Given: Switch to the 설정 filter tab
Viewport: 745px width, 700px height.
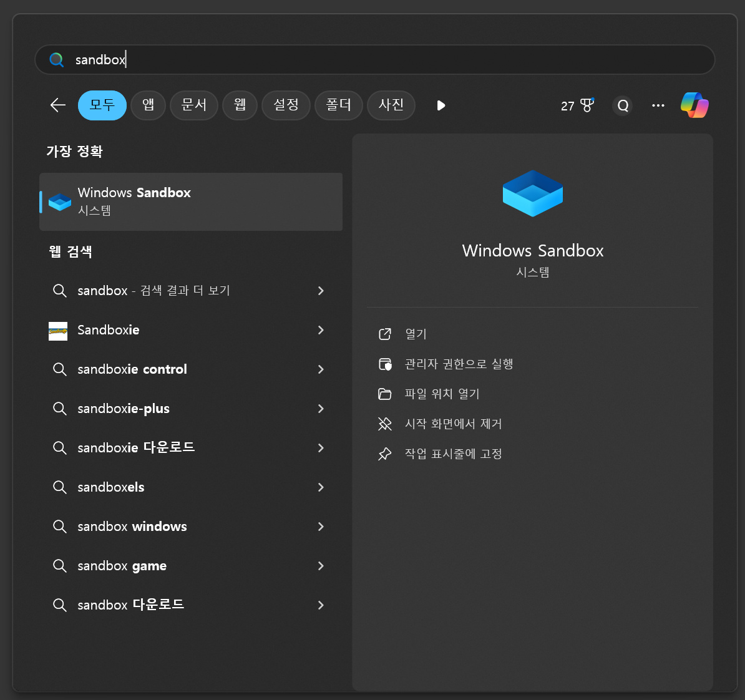Looking at the screenshot, I should tap(286, 105).
